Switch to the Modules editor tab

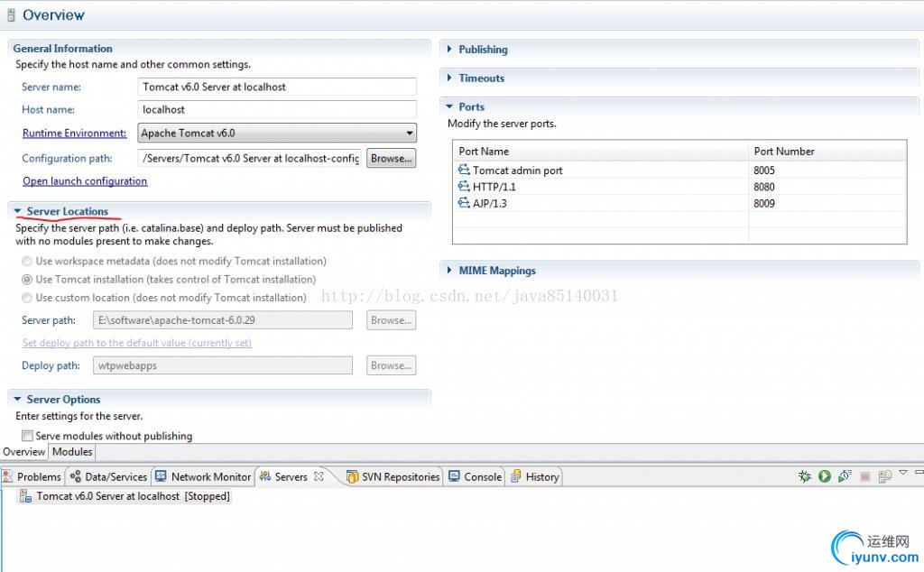[x=72, y=452]
